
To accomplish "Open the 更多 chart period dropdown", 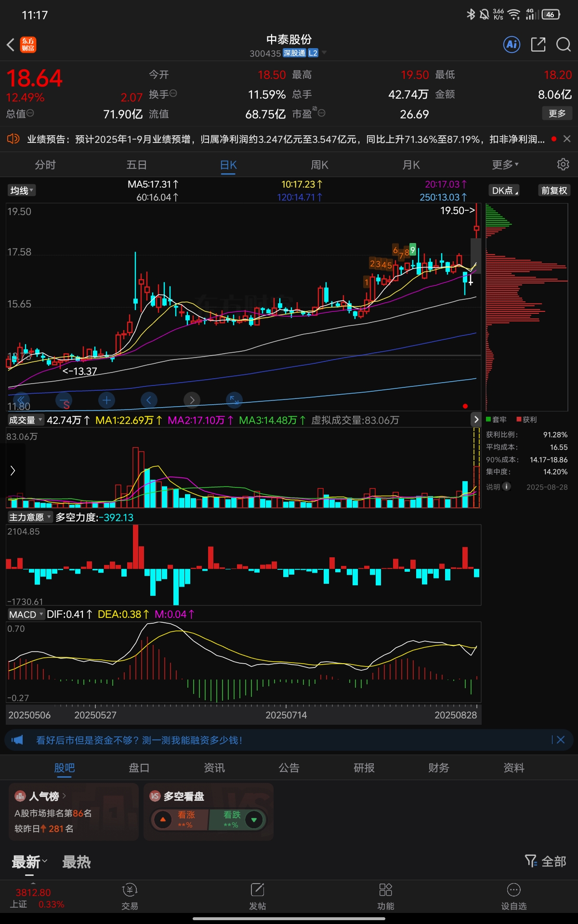I will tap(505, 165).
